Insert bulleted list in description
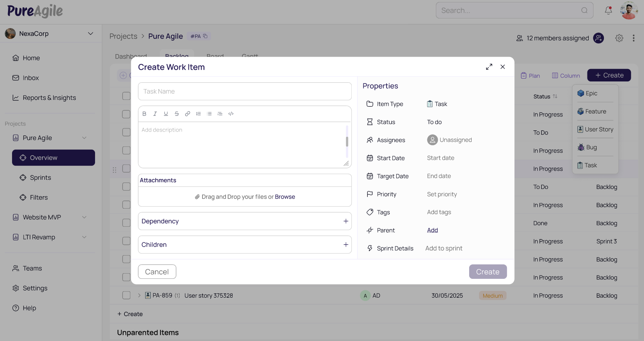 tap(209, 114)
